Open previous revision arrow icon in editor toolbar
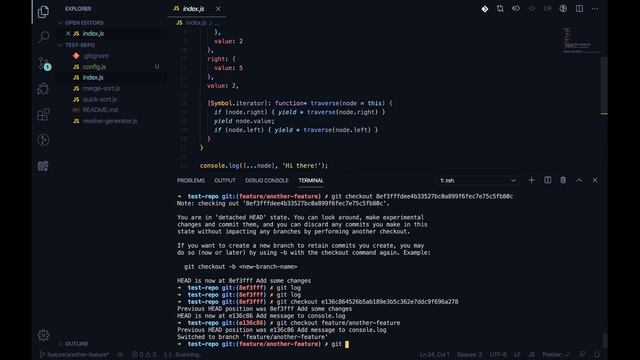 pos(516,9)
